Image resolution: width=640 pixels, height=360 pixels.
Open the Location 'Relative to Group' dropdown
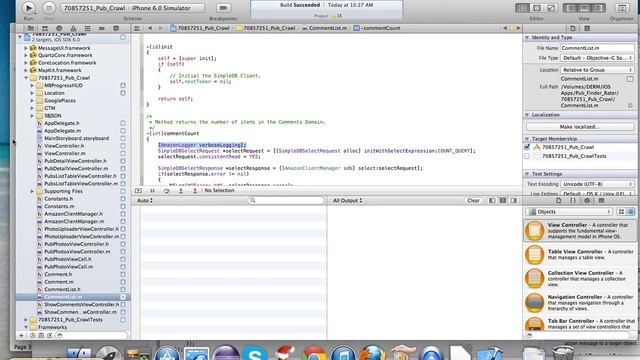597,70
